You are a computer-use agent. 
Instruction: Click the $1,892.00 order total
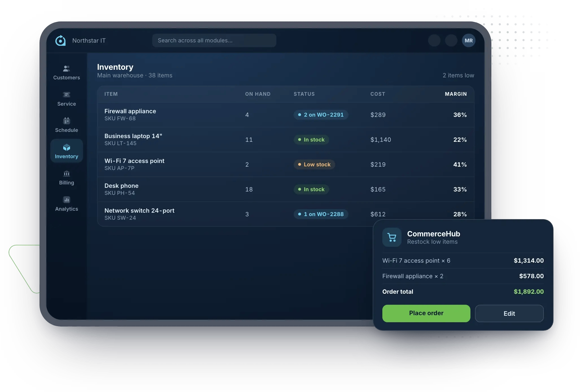pyautogui.click(x=529, y=292)
